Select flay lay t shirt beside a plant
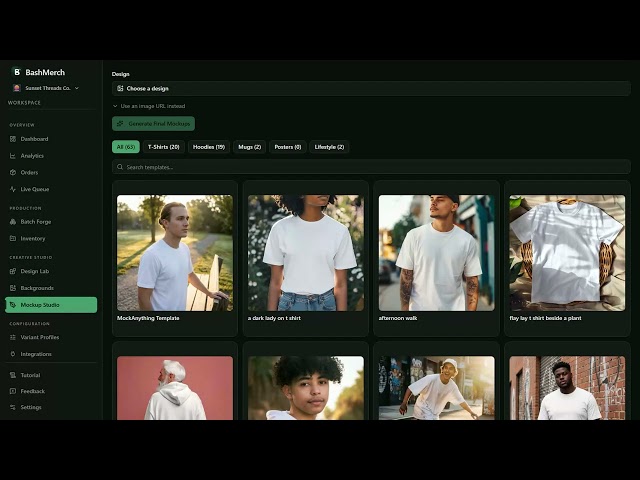Screen dimensions: 640x480 [x=567, y=253]
